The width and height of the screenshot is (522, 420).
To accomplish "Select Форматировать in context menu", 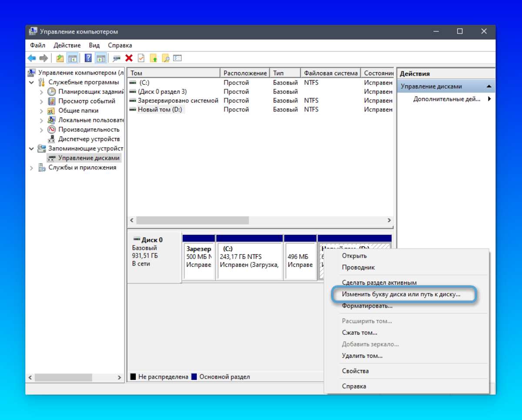I will coord(367,306).
